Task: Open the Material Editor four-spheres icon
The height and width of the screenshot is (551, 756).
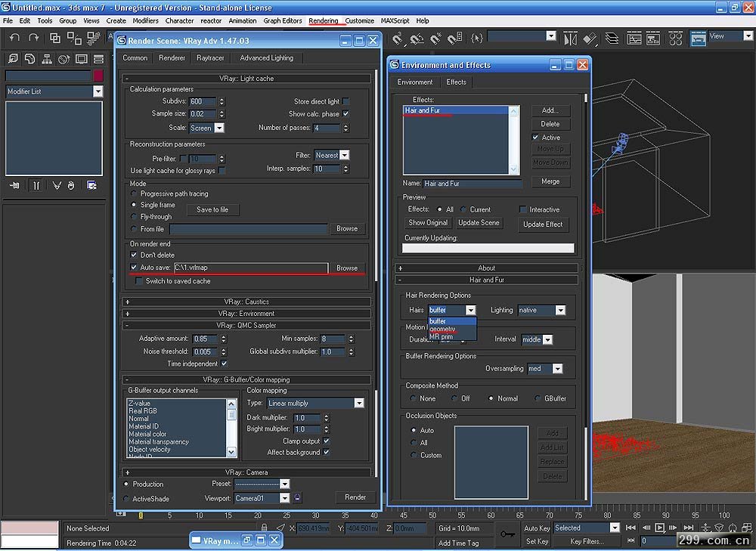Action: coord(675,39)
